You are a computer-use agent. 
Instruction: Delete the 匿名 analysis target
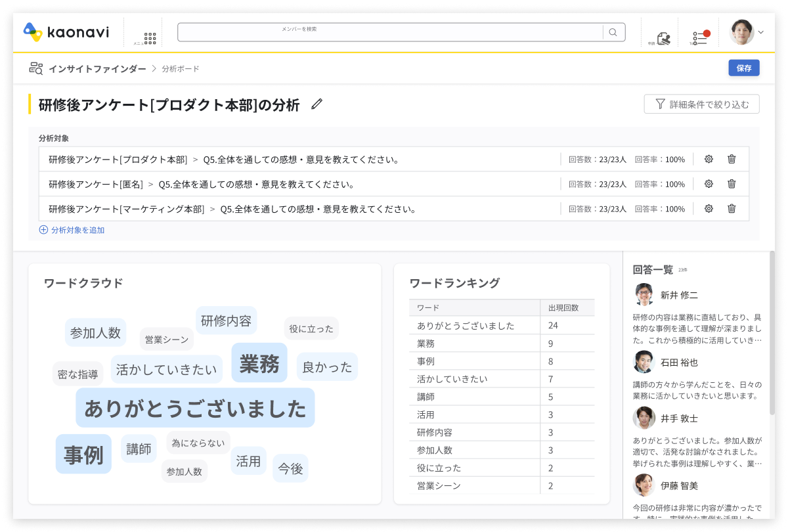[732, 184]
